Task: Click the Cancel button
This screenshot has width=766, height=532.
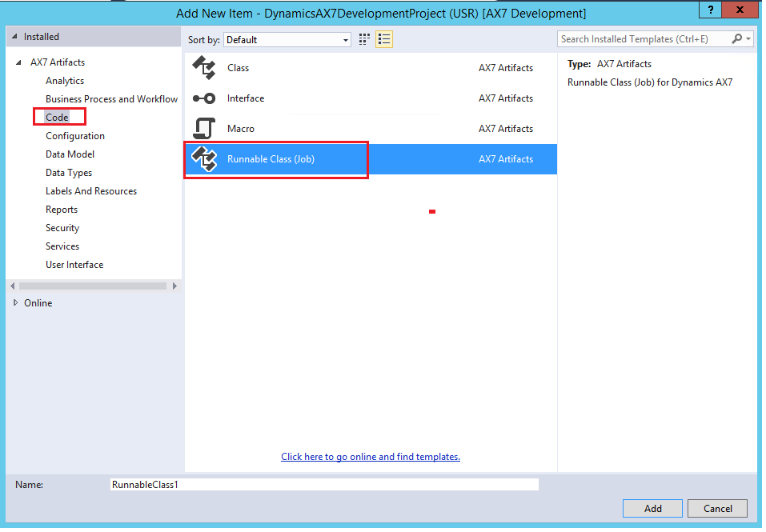Action: (x=717, y=508)
